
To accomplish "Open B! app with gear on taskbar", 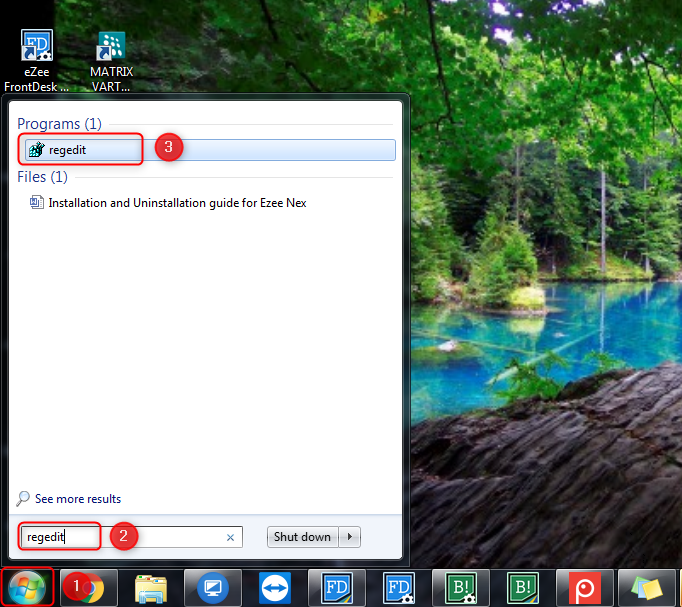I will click(x=461, y=588).
